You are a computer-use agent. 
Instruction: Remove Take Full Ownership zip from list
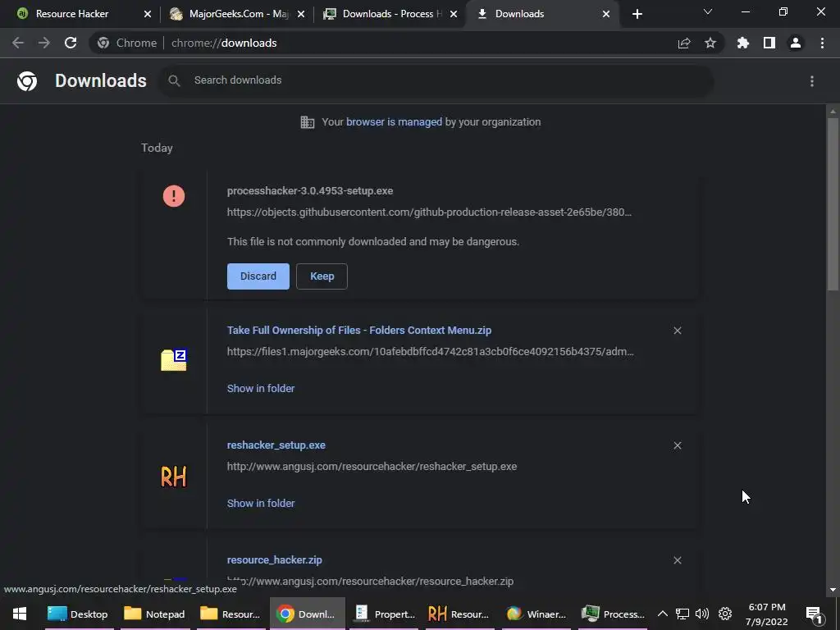coord(678,331)
